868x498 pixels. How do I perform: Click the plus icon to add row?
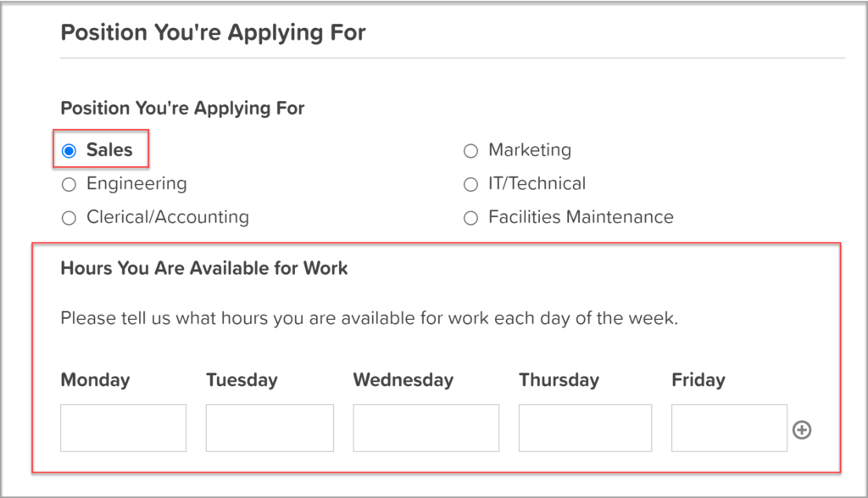[801, 430]
